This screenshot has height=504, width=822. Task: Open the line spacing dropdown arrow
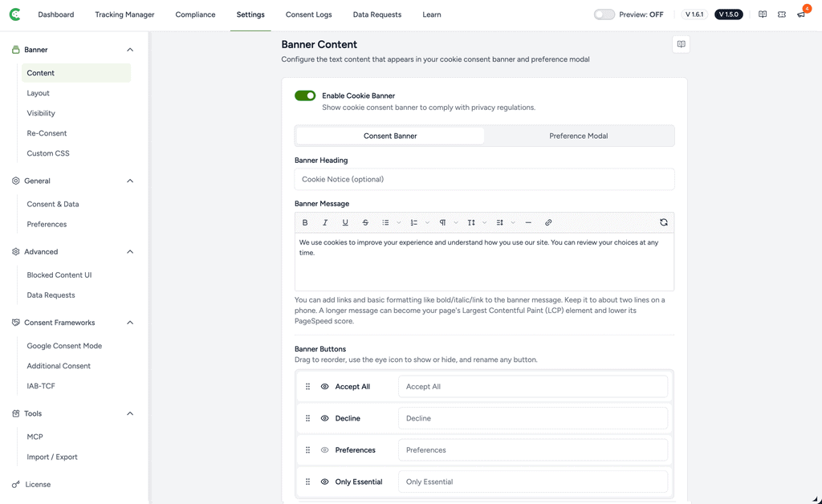point(513,222)
